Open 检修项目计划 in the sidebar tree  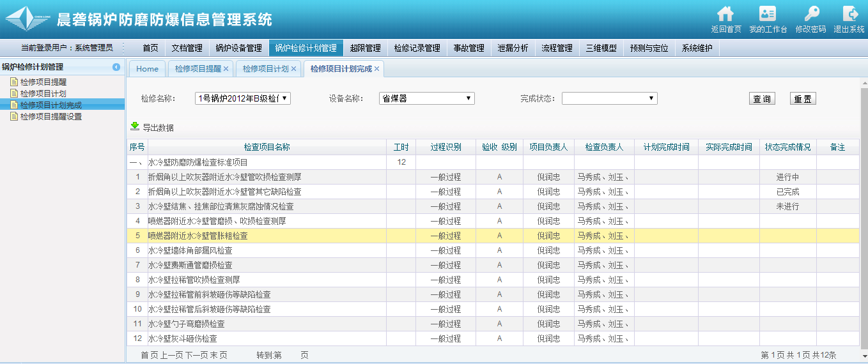[43, 93]
